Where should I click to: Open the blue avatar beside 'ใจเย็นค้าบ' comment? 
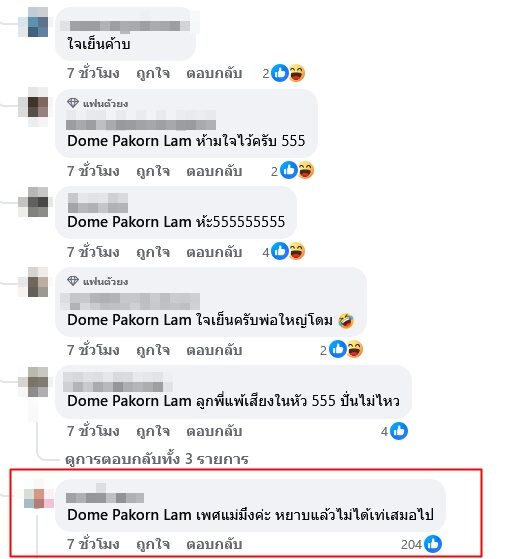pos(33,22)
